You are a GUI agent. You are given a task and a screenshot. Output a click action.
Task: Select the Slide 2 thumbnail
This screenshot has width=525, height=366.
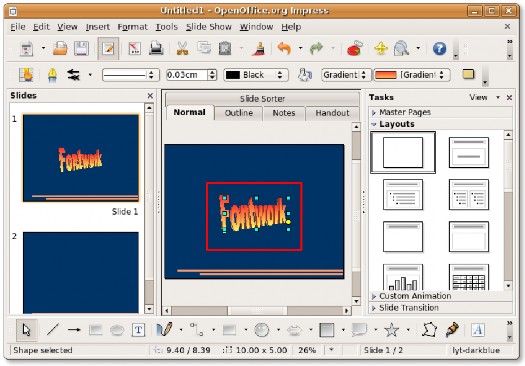pos(81,273)
